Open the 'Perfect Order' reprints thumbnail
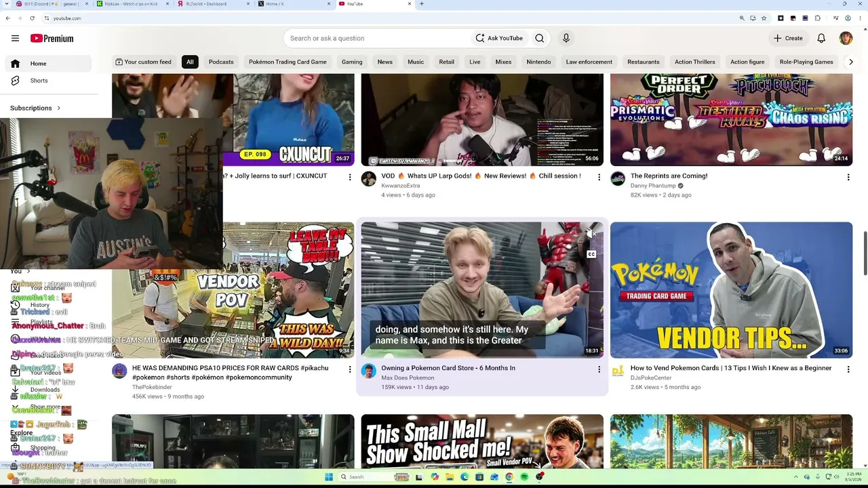868x488 pixels. point(731,120)
